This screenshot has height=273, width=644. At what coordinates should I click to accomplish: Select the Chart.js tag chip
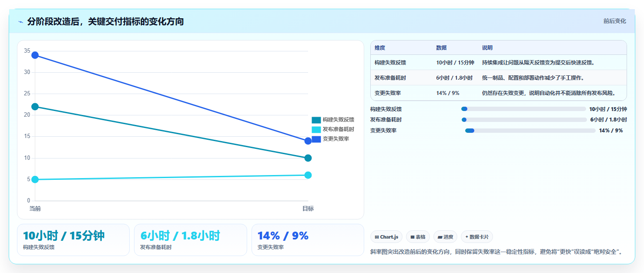(x=386, y=237)
